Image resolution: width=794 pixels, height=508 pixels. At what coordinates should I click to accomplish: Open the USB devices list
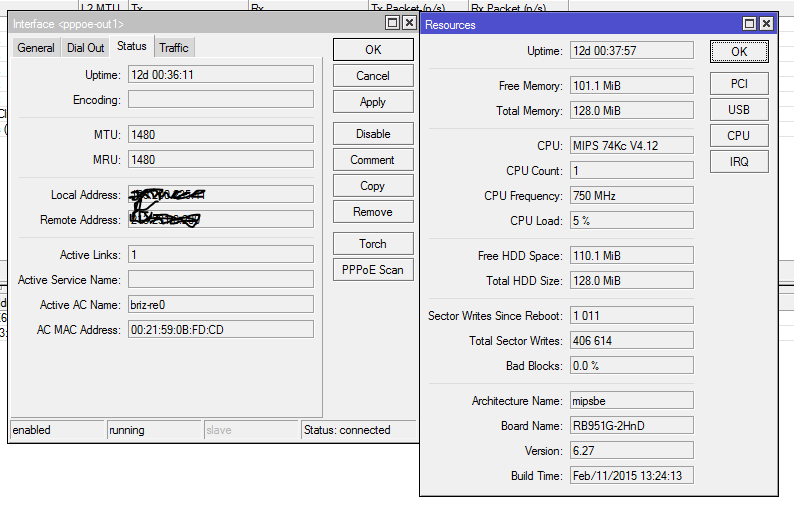coord(738,110)
